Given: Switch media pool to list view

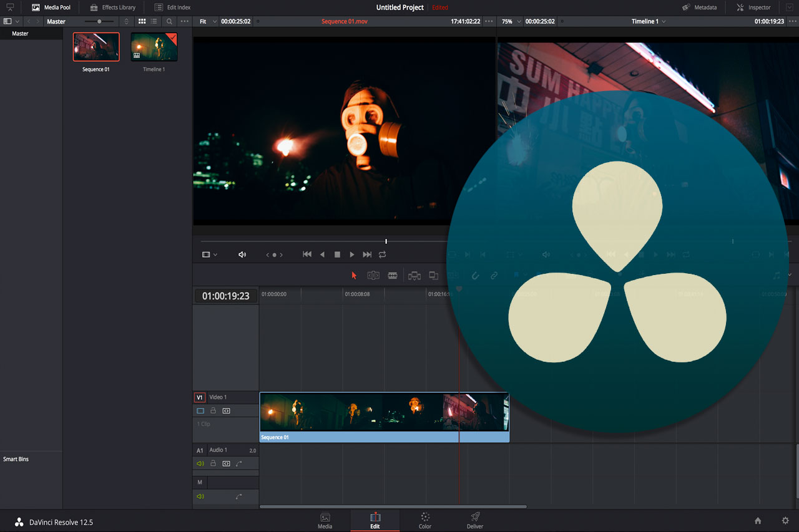Looking at the screenshot, I should pos(154,21).
